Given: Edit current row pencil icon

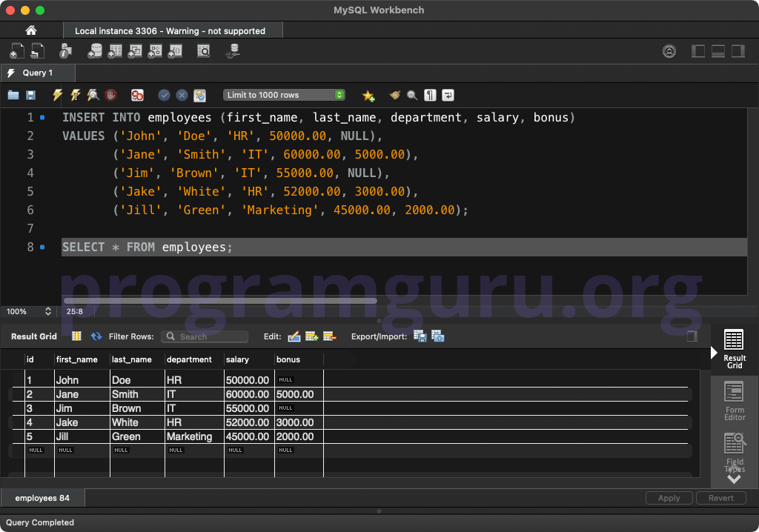Looking at the screenshot, I should tap(294, 336).
